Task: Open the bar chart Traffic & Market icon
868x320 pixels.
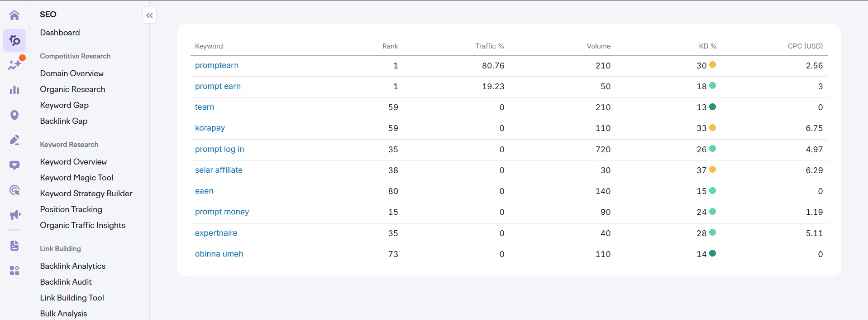Action: [x=14, y=90]
